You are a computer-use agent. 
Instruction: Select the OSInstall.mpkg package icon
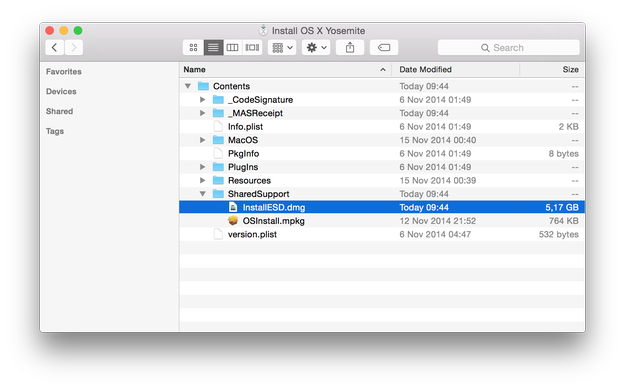click(x=233, y=221)
